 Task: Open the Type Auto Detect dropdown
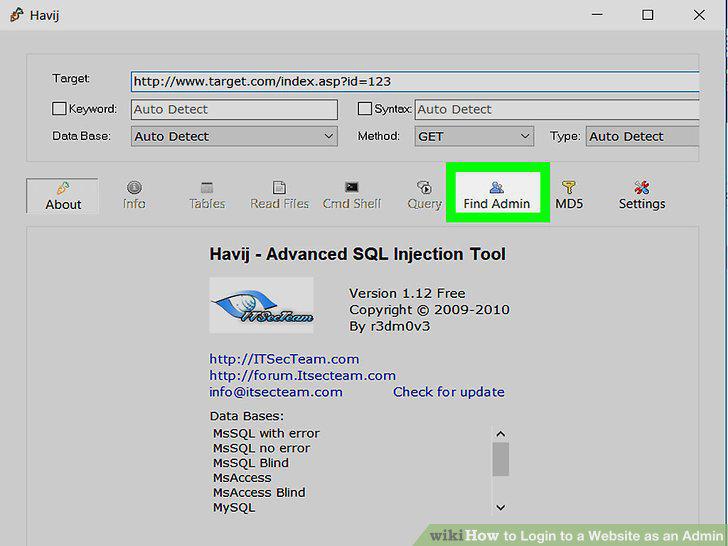643,136
